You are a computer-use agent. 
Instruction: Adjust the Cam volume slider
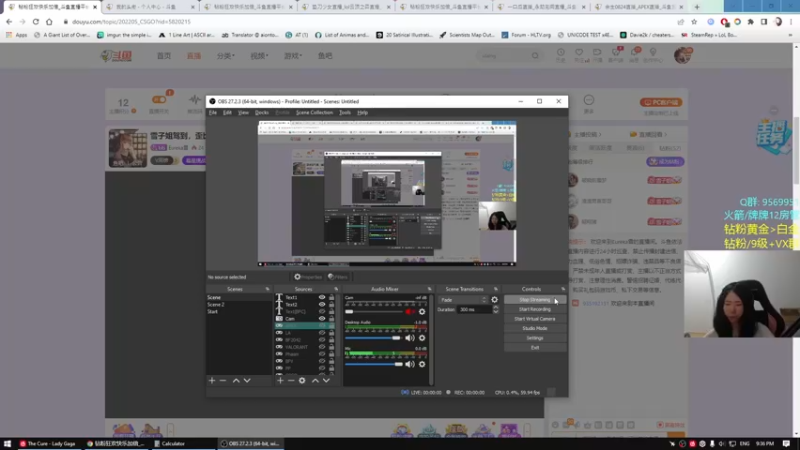[x=373, y=311]
